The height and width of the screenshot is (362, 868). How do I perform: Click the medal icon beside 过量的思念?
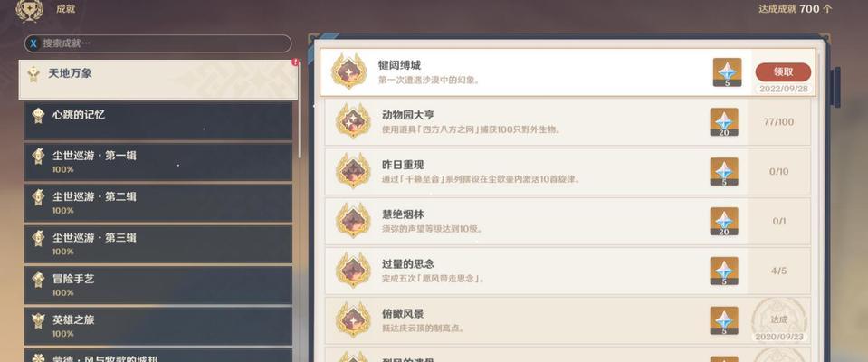click(x=353, y=270)
